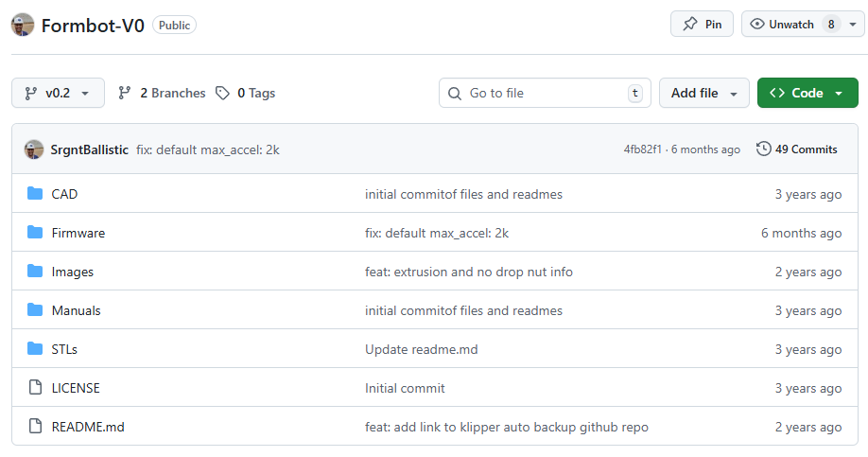Click the magnifier icon in Go to file

455,93
